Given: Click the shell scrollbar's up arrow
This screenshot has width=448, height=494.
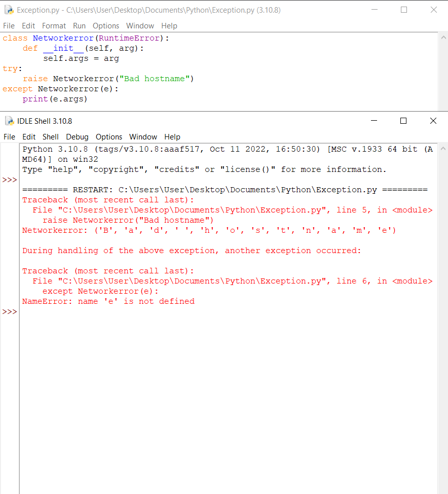Looking at the screenshot, I should 443,148.
